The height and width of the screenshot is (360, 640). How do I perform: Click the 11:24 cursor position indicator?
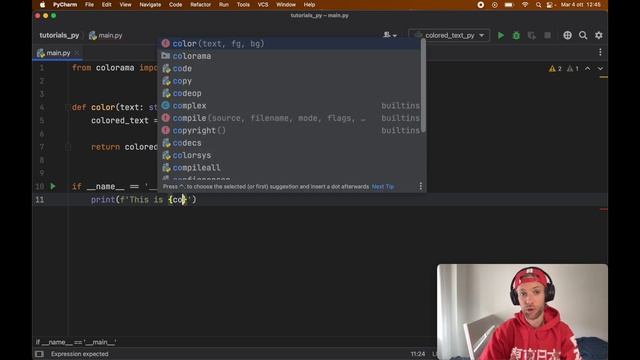[418, 354]
